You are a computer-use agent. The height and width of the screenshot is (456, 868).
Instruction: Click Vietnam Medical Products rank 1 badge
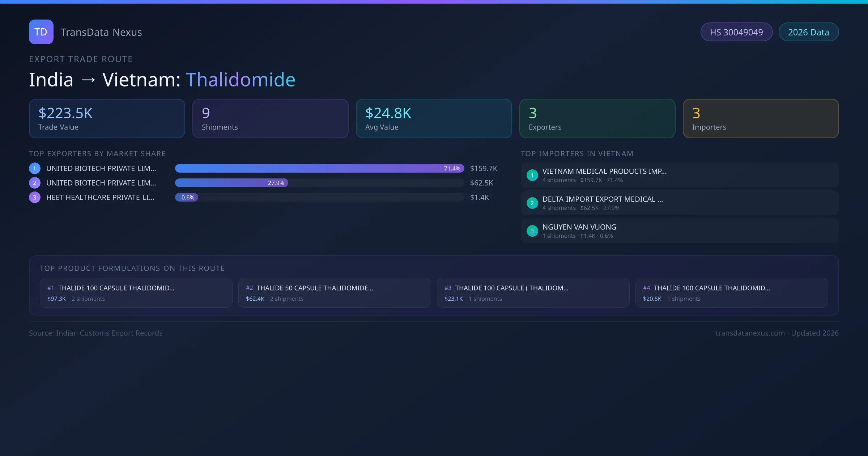[x=532, y=175]
